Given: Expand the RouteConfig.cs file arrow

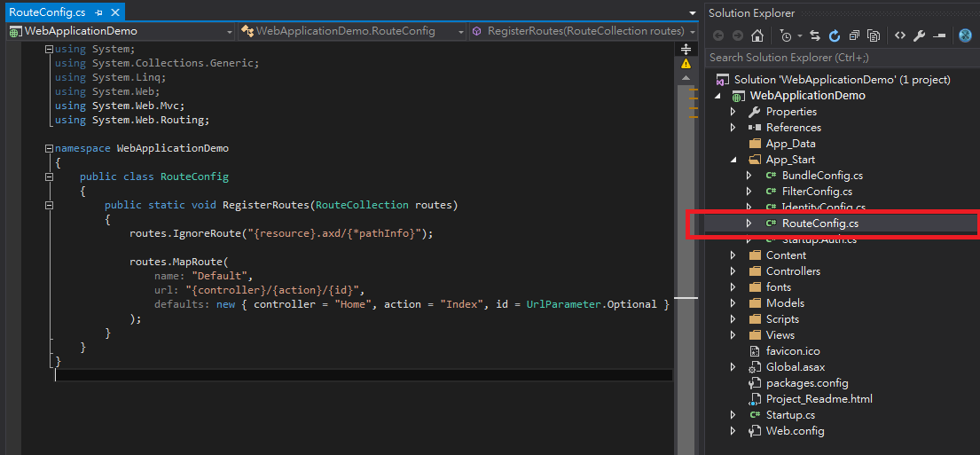Looking at the screenshot, I should coord(749,224).
